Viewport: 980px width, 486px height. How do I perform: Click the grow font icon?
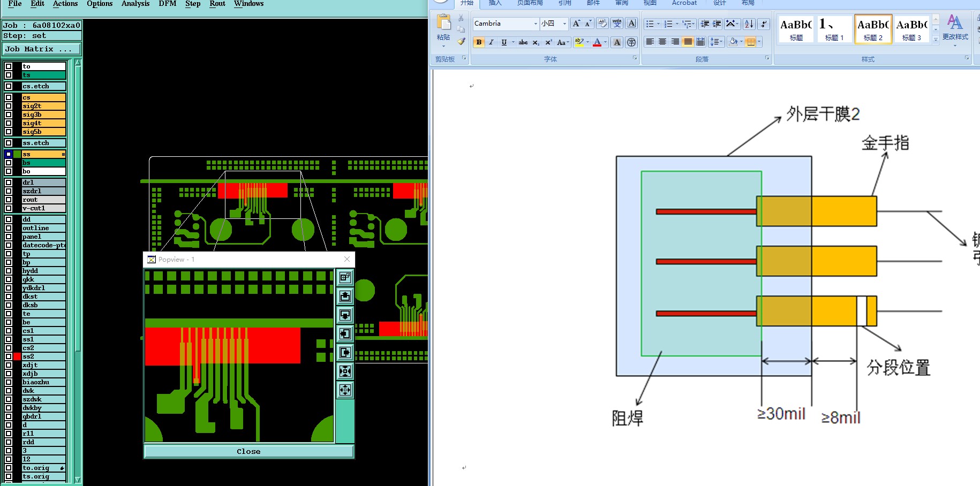[x=576, y=24]
